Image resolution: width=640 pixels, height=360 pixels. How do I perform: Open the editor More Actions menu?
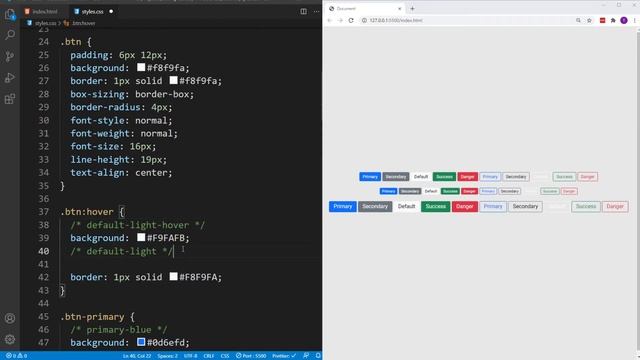tap(316, 11)
